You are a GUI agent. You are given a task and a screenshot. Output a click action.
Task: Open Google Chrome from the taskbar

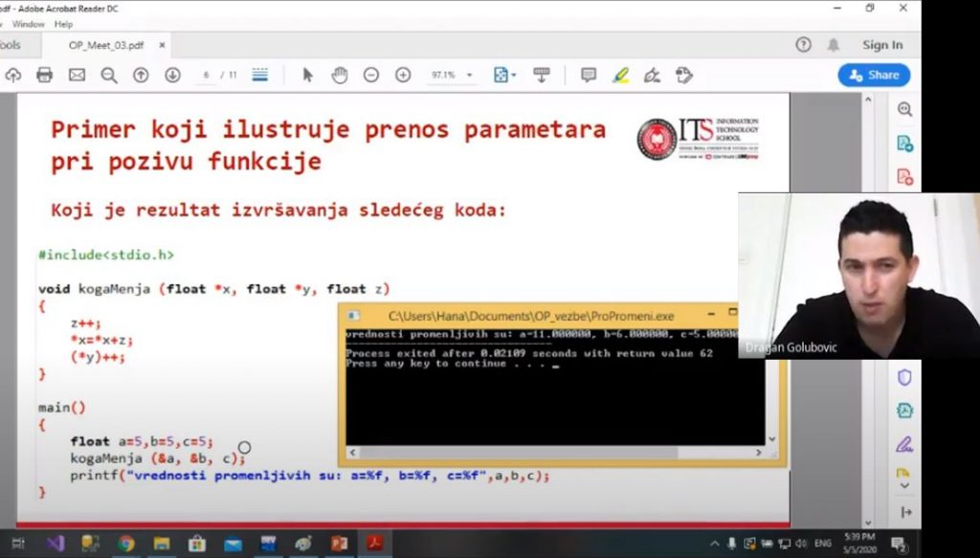tap(126, 544)
